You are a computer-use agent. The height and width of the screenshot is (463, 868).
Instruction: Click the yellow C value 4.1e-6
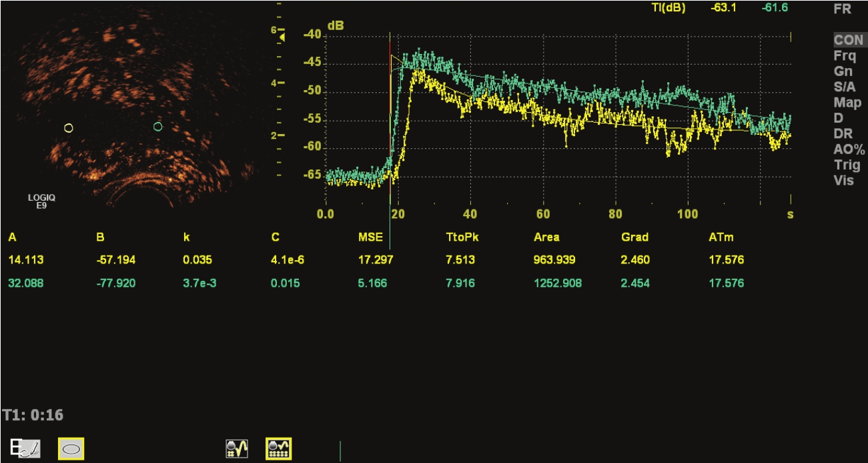coord(288,260)
